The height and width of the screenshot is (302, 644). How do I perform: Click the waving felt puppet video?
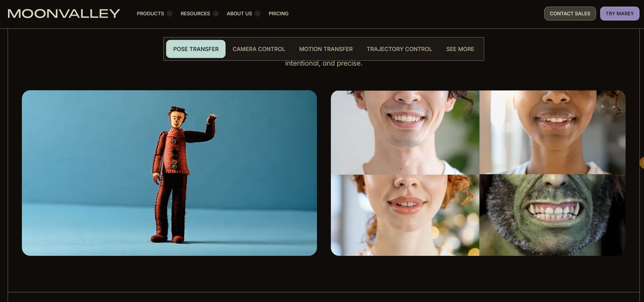coord(169,173)
